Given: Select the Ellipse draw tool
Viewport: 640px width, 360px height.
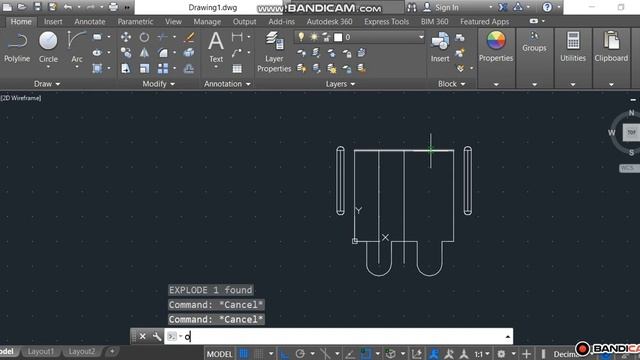Looking at the screenshot, I should tap(97, 53).
